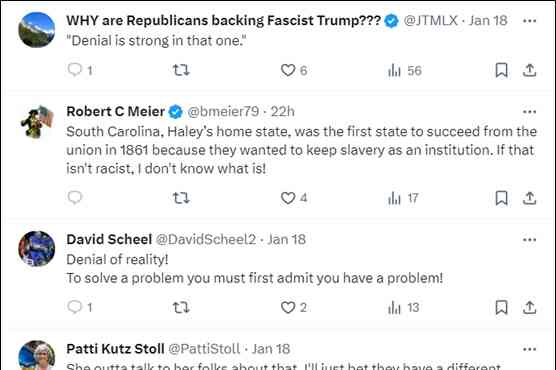
Task: Open Robert C Meier's profile name link
Action: [115, 112]
